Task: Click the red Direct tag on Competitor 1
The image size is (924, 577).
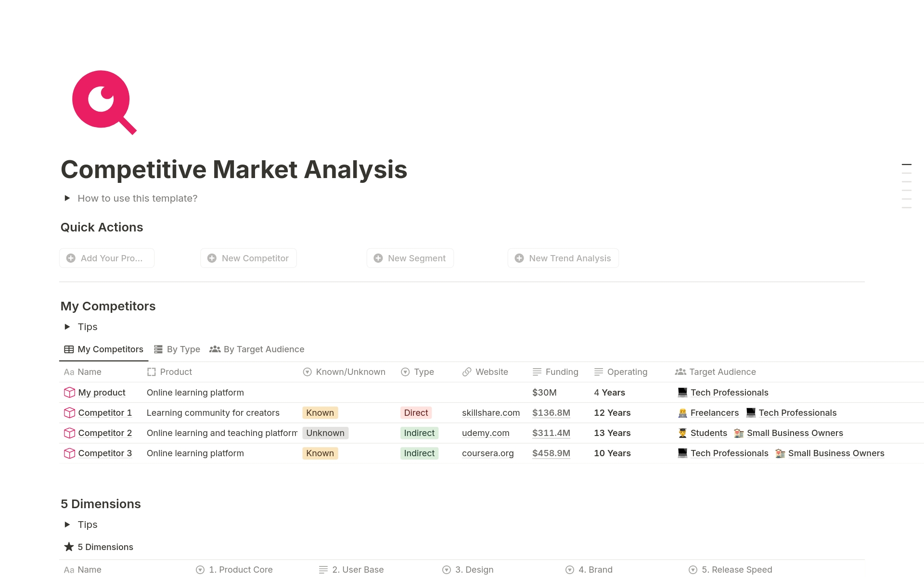Action: click(415, 412)
